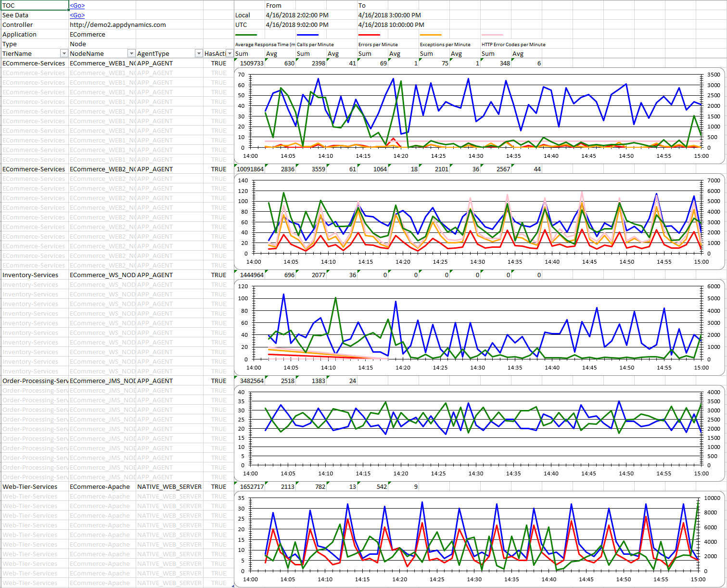Select the Controller URL cell demo2.appdynamics.com
The image size is (727, 588).
coord(118,25)
